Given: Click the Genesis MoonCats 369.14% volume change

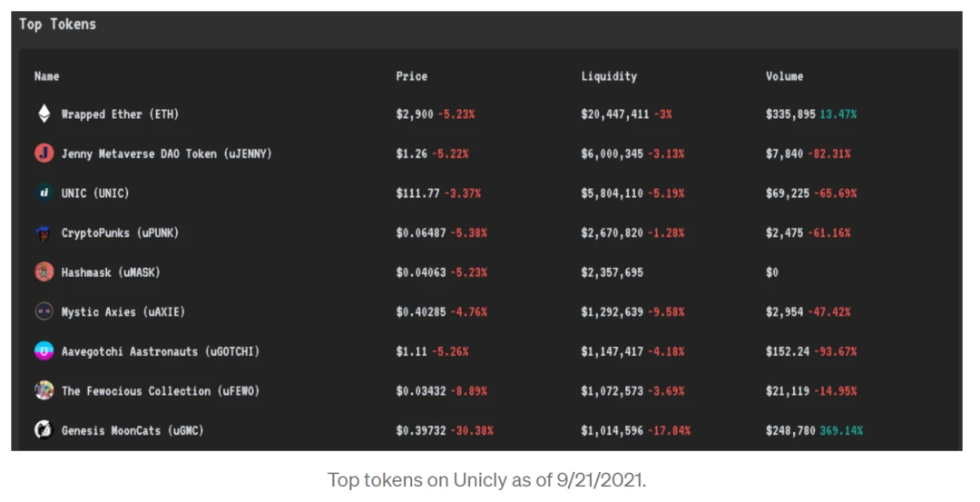Looking at the screenshot, I should (841, 430).
